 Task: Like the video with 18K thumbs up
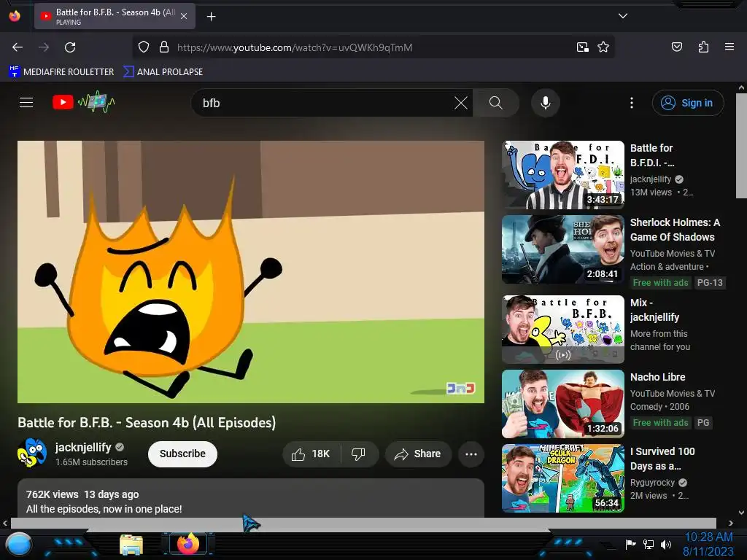tap(311, 454)
